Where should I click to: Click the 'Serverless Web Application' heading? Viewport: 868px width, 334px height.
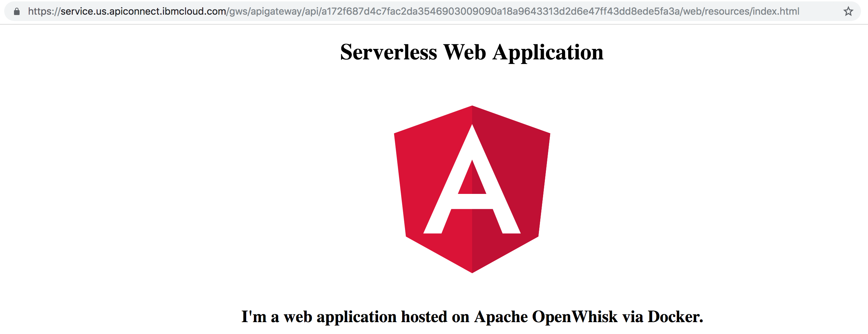pyautogui.click(x=472, y=52)
